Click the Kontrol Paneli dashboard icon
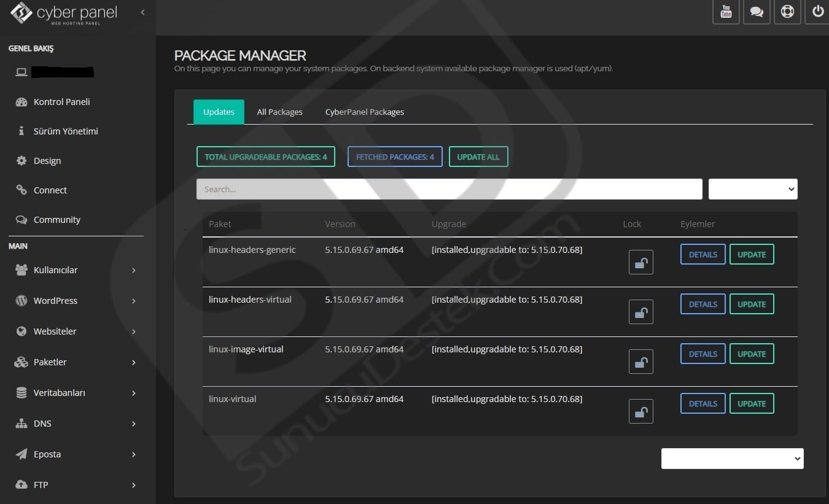Viewport: 829px width, 504px height. tap(21, 102)
